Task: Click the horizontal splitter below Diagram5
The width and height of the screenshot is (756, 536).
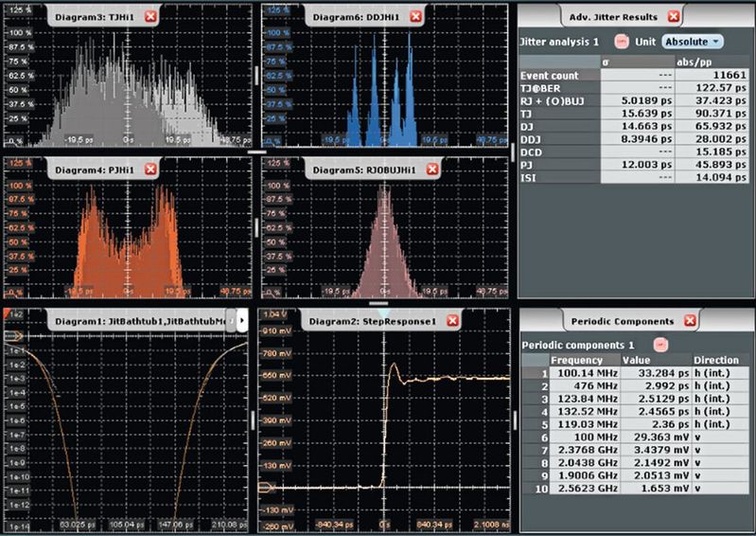Action: (378, 303)
